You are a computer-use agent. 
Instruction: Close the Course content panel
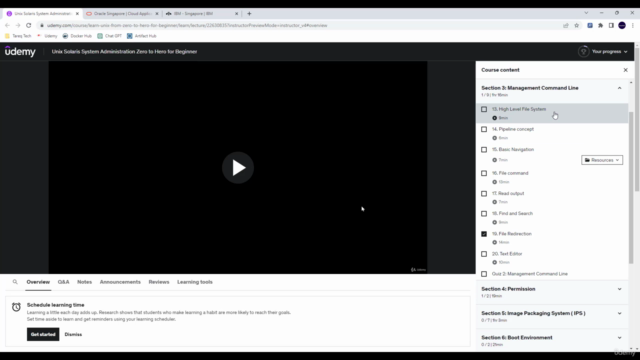coord(625,70)
